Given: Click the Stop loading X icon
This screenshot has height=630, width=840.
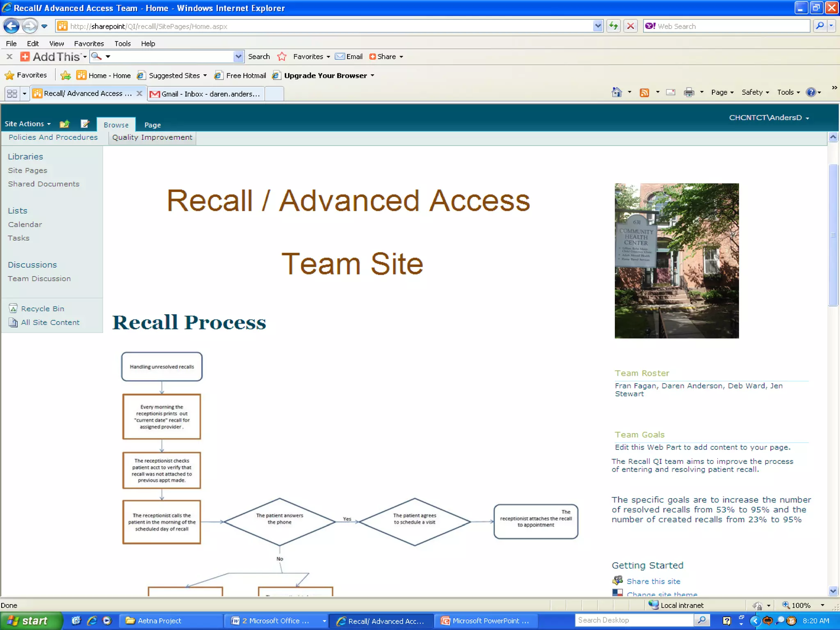Looking at the screenshot, I should click(630, 26).
